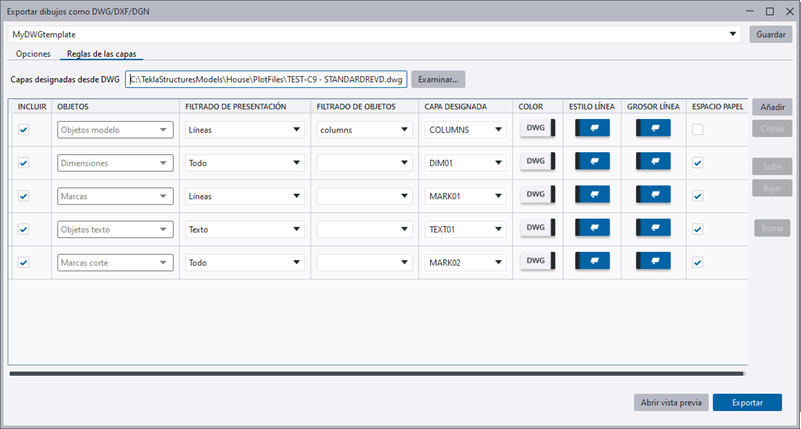Enable Espacio papel for Objetos modelo row
This screenshot has height=429, width=801.
[698, 129]
